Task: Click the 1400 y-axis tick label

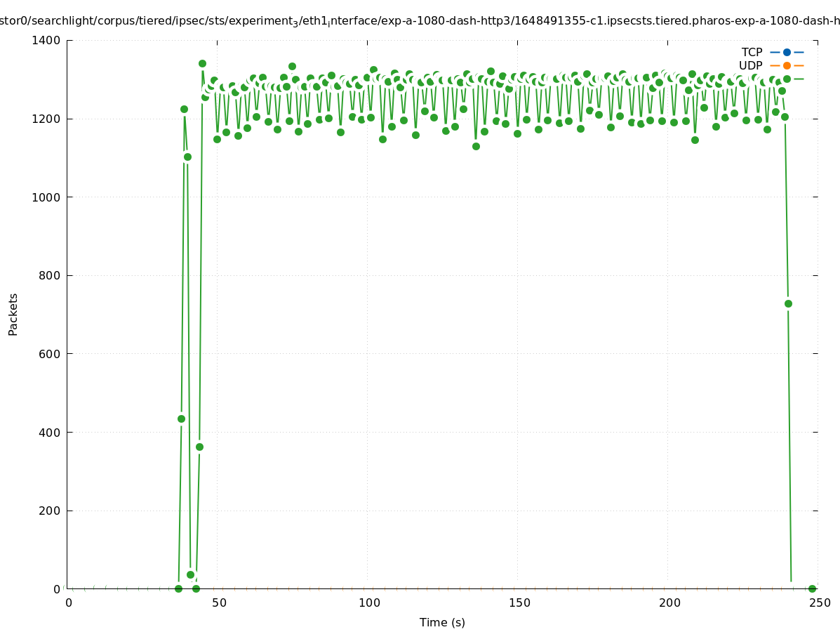Action: coord(46,41)
